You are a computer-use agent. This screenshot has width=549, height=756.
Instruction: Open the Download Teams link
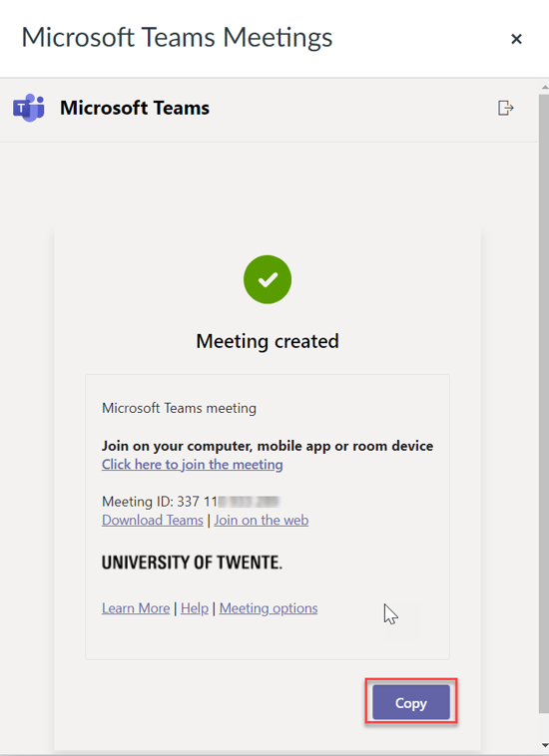(x=153, y=520)
